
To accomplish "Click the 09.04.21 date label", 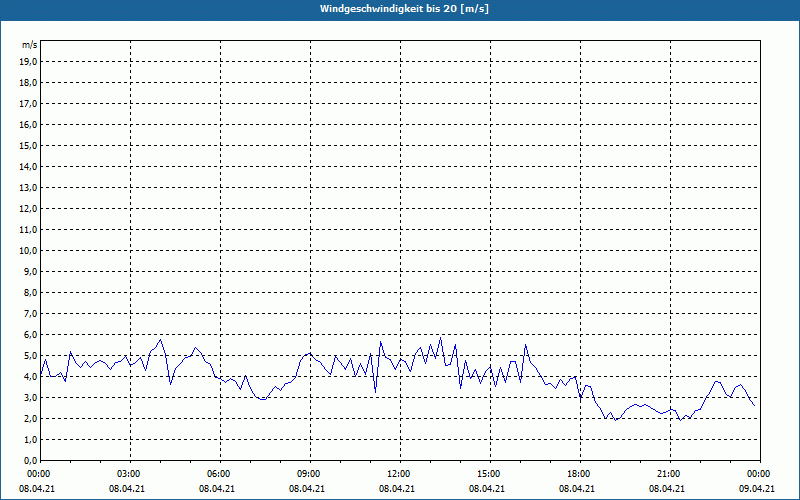I will point(757,489).
